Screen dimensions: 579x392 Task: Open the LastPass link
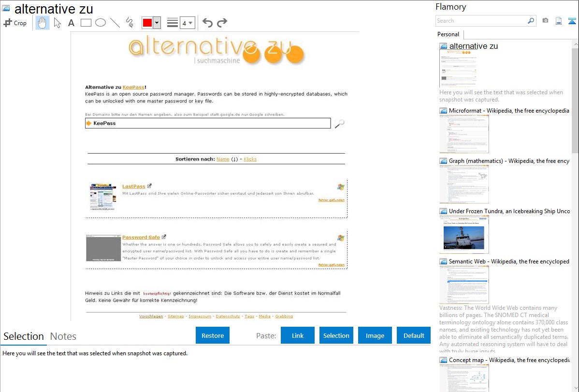click(134, 186)
